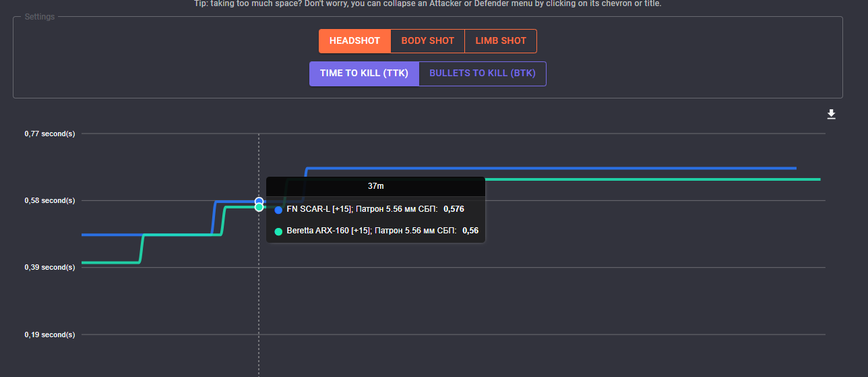Screen dimensions: 868x377
Task: Switch to LIMB SHOT mode
Action: 501,40
